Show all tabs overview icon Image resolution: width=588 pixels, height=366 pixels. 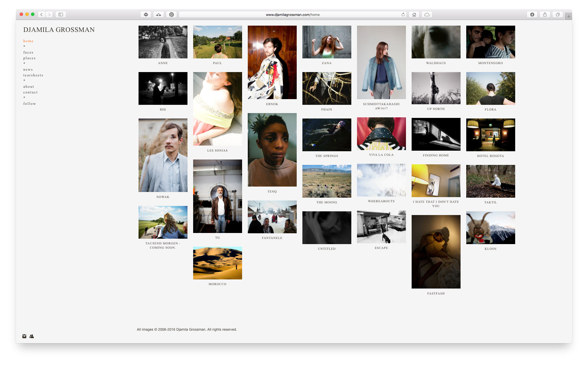click(x=558, y=15)
